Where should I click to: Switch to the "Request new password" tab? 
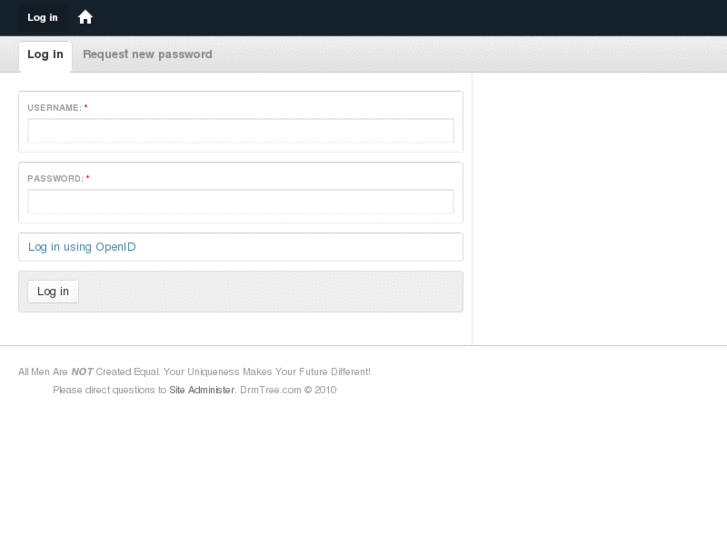coord(147,55)
